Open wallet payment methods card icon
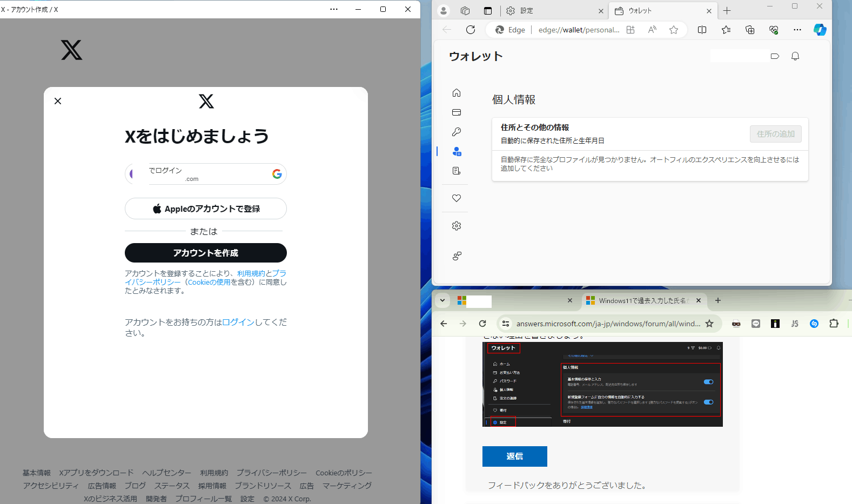The image size is (852, 504). [x=457, y=112]
